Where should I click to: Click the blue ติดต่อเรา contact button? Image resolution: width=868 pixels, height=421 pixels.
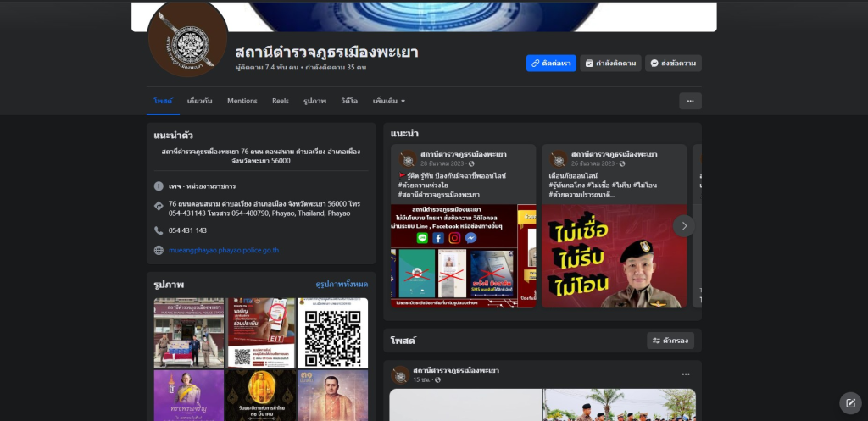tap(551, 63)
